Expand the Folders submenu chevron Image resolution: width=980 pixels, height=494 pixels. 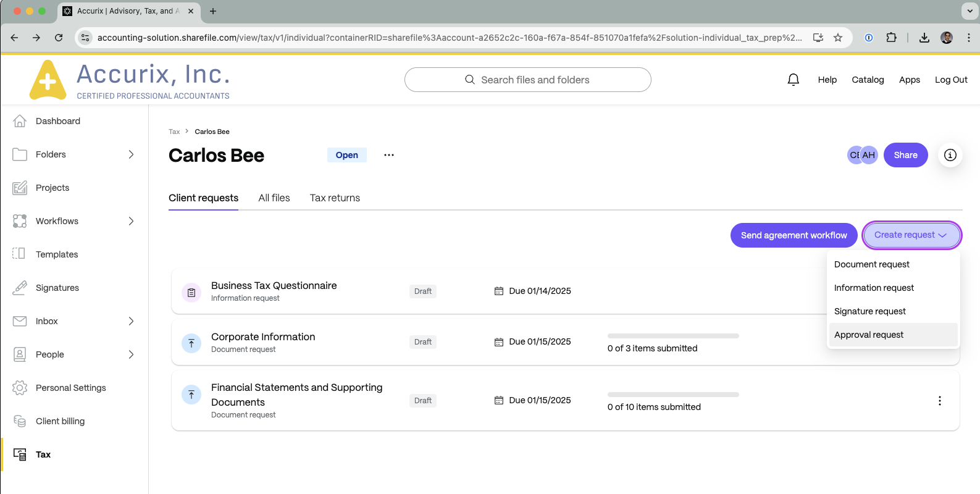click(x=131, y=154)
